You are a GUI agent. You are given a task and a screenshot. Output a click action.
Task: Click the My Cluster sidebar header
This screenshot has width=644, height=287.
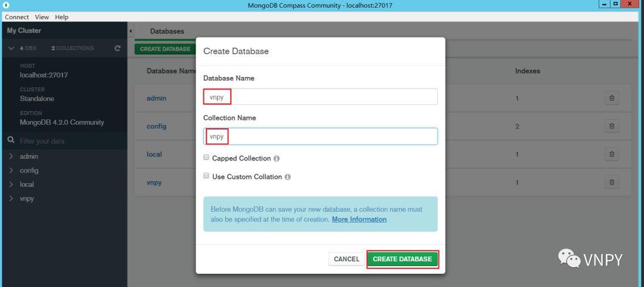click(x=24, y=30)
